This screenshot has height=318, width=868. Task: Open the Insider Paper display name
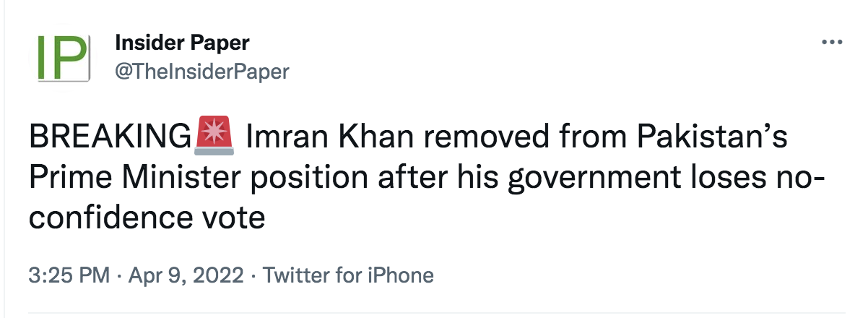[182, 43]
